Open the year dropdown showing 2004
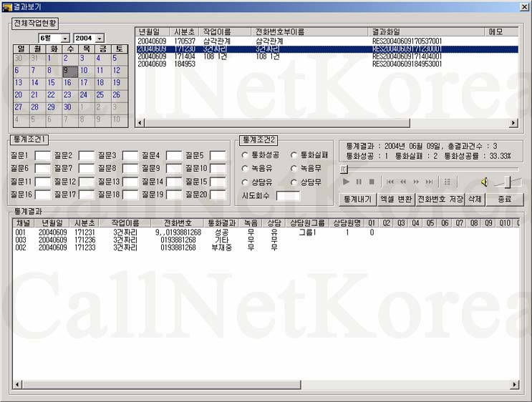The image size is (532, 402). pos(99,38)
